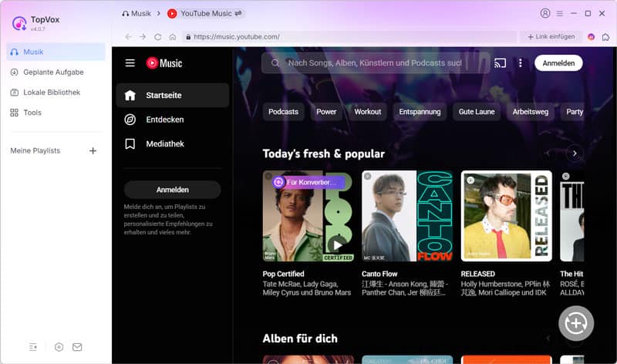617x364 pixels.
Task: Click the cast to device icon
Action: click(x=500, y=63)
